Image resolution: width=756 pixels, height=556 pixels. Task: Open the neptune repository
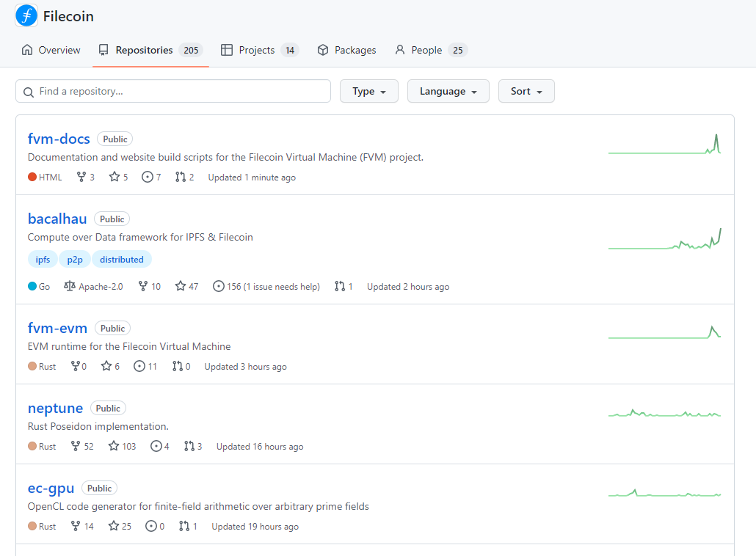pos(56,408)
